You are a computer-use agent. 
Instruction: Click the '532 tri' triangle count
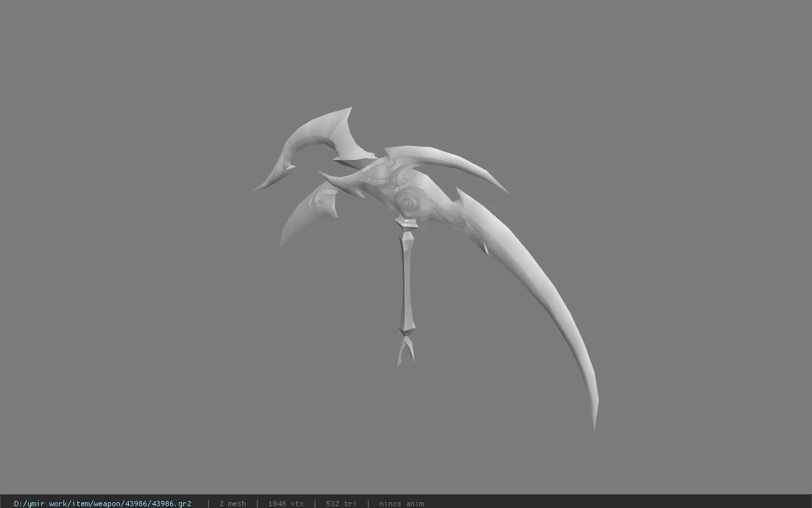[341, 504]
